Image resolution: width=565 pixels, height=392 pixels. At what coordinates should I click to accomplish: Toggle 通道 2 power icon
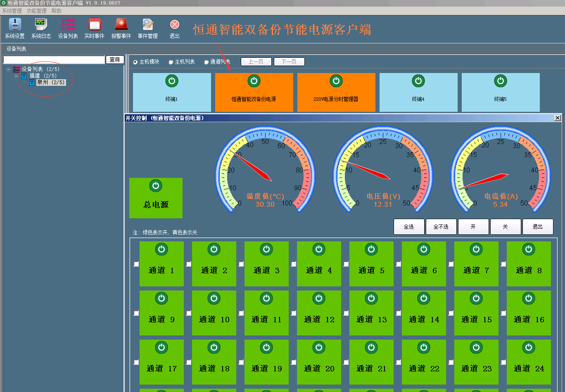pyautogui.click(x=214, y=249)
